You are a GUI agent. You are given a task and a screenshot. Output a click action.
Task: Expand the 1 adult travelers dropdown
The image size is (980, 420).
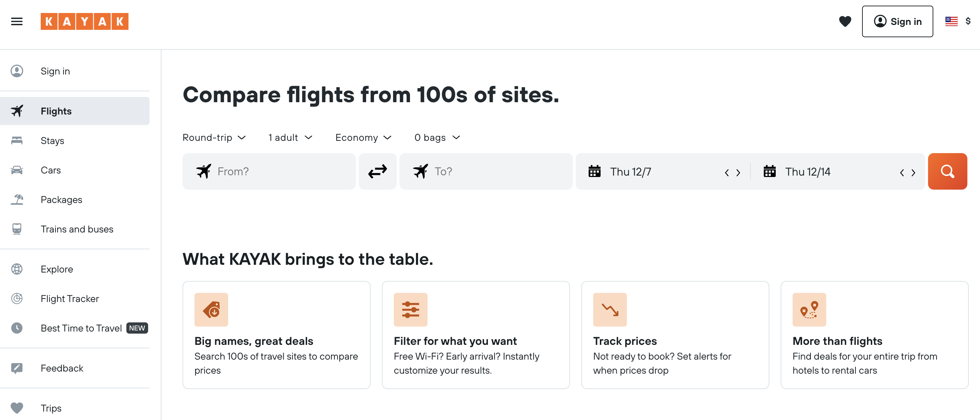tap(290, 137)
